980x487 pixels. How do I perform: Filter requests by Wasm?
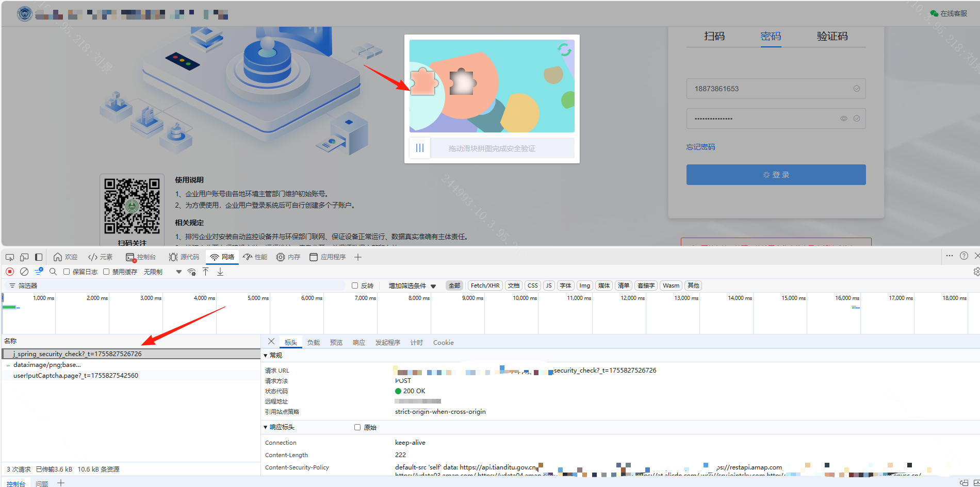tap(671, 286)
